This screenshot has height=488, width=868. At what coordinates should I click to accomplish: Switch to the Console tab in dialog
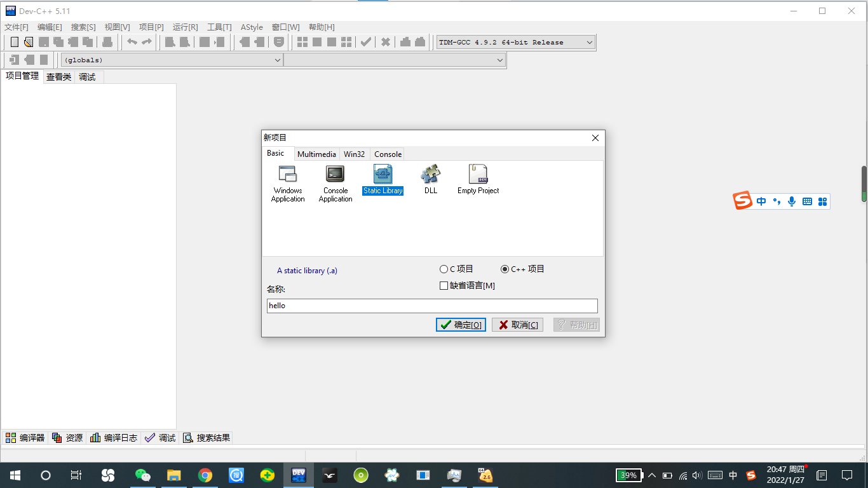coord(388,154)
